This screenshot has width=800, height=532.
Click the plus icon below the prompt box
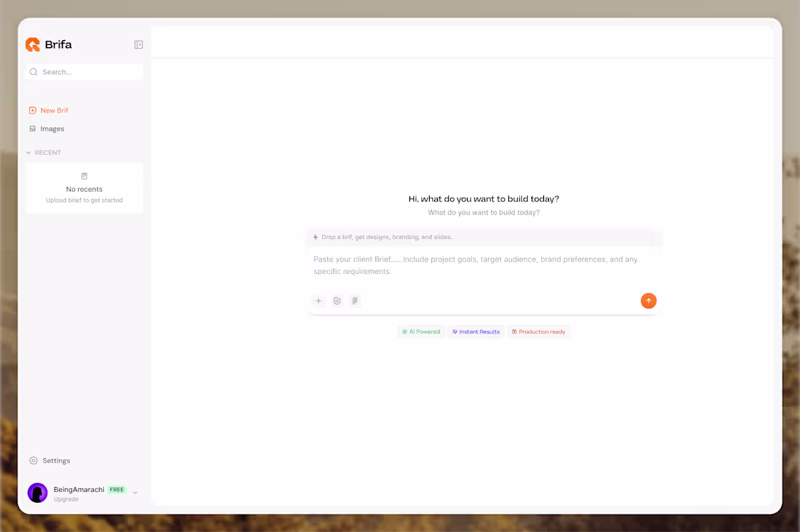click(x=319, y=300)
